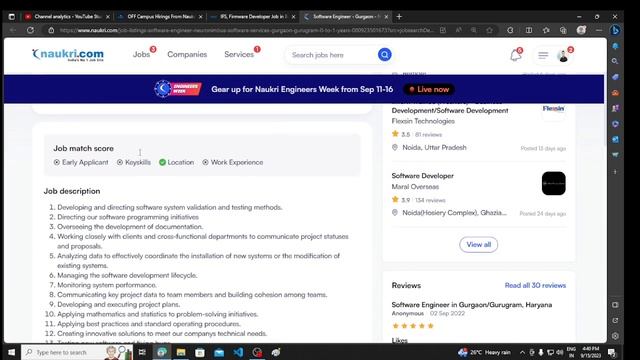The height and width of the screenshot is (360, 640).
Task: Open the Jobs menu
Action: 141,54
